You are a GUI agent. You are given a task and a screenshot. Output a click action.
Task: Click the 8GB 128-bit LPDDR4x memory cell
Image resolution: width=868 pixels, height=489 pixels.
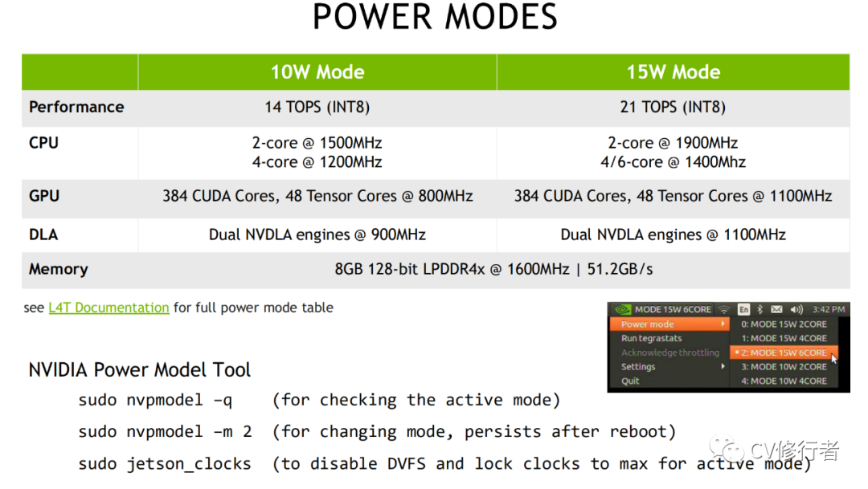(493, 270)
